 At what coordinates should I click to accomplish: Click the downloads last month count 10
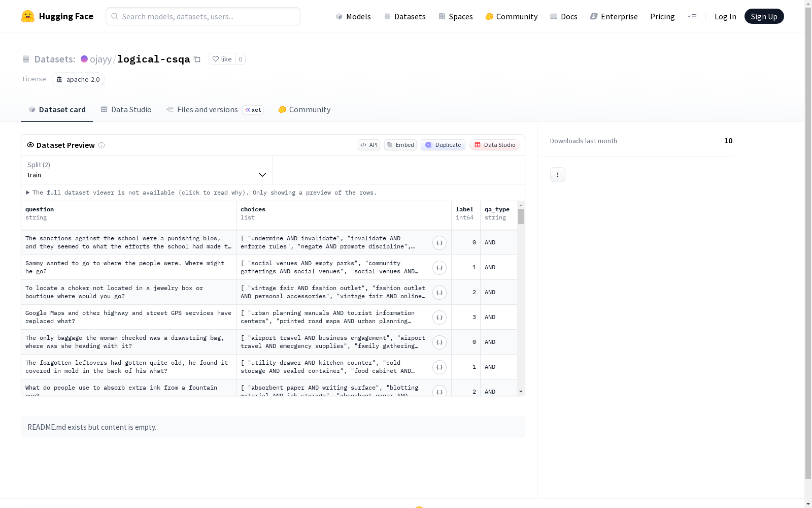click(728, 141)
